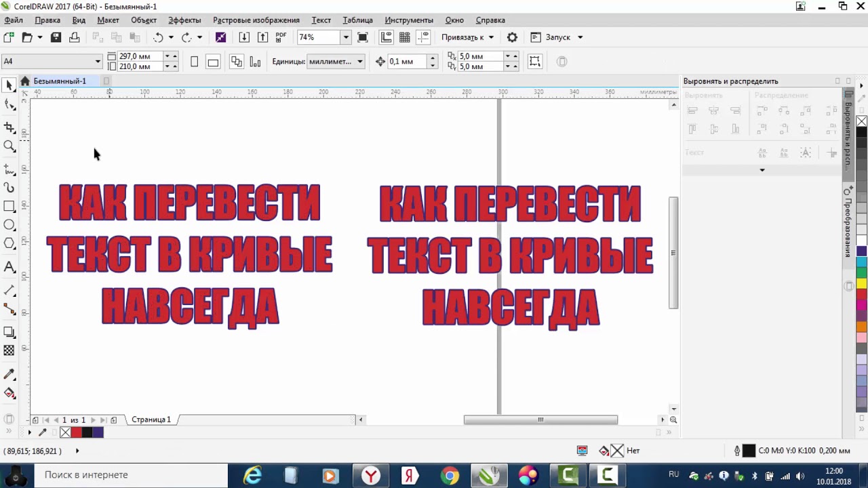This screenshot has height=488, width=868.
Task: Select the Text tool
Action: 9,267
